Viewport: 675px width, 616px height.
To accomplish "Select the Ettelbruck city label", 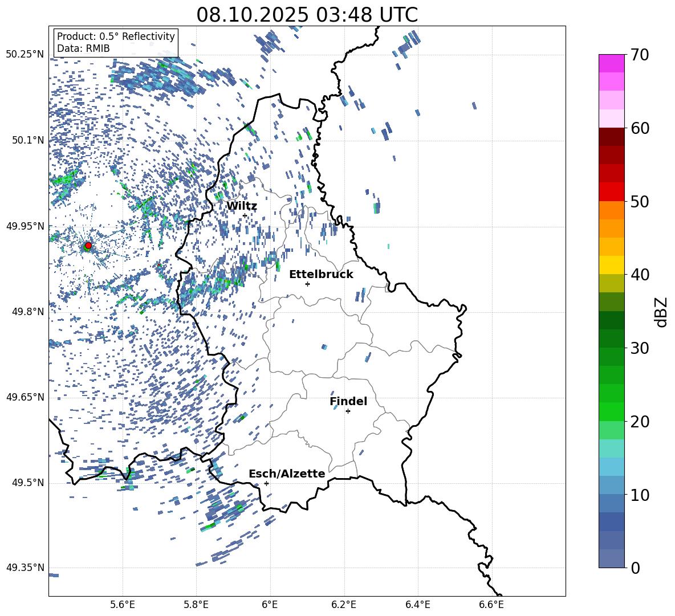I will coord(321,274).
